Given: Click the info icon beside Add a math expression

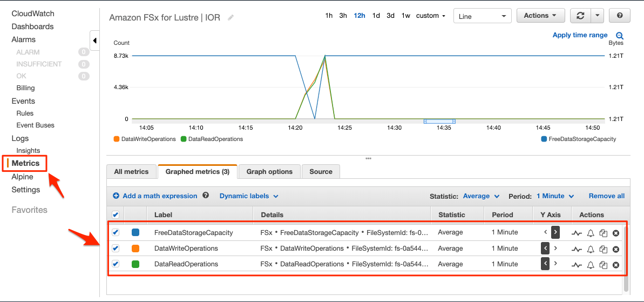Looking at the screenshot, I should coord(206,196).
